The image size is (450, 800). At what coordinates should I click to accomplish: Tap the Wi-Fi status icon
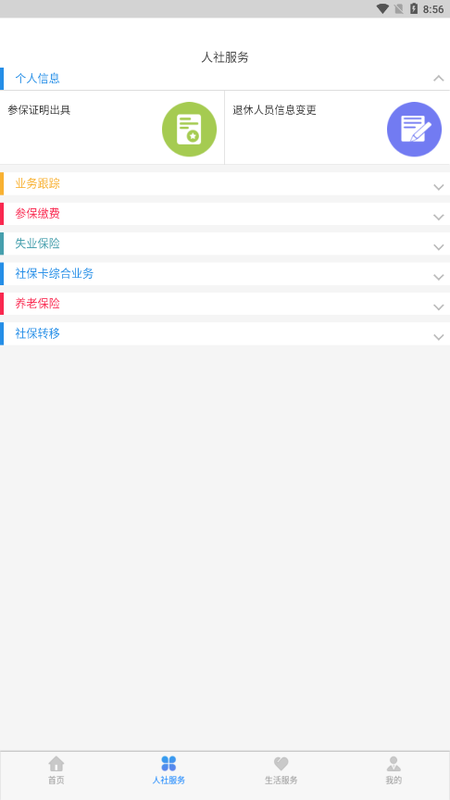click(x=382, y=9)
